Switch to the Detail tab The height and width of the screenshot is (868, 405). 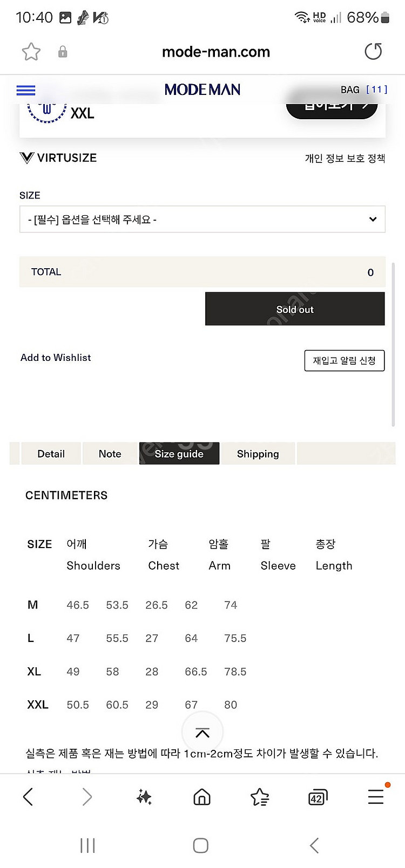coord(51,454)
